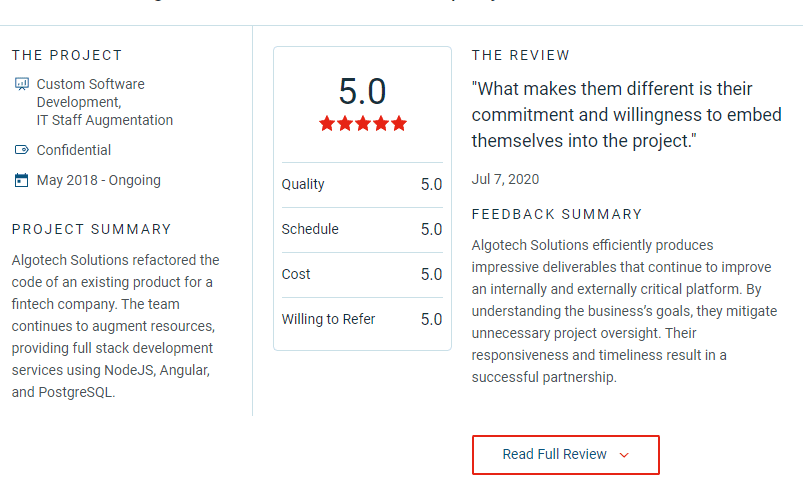Click the second red rating star

click(x=345, y=123)
